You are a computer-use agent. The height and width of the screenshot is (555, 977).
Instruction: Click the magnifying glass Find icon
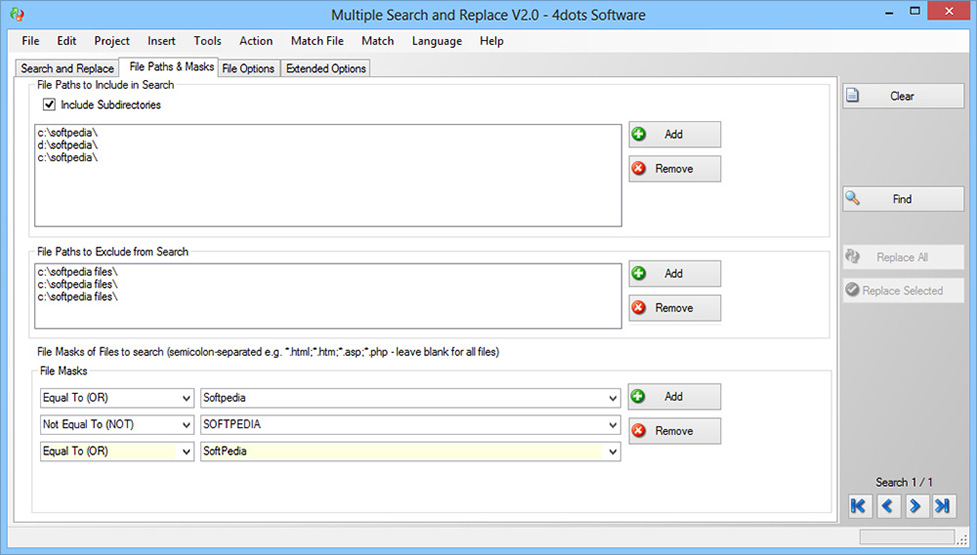852,198
